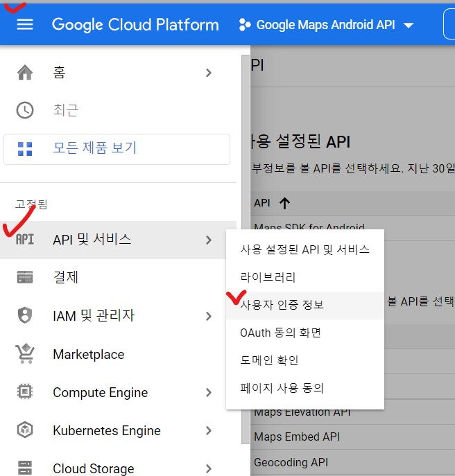Click the project selector hexagon icon
The image size is (455, 476).
click(245, 25)
